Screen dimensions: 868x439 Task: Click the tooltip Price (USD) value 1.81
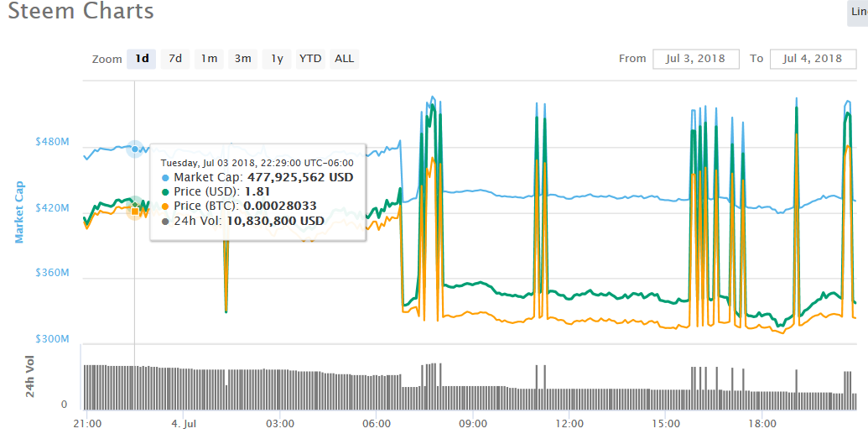pyautogui.click(x=257, y=191)
